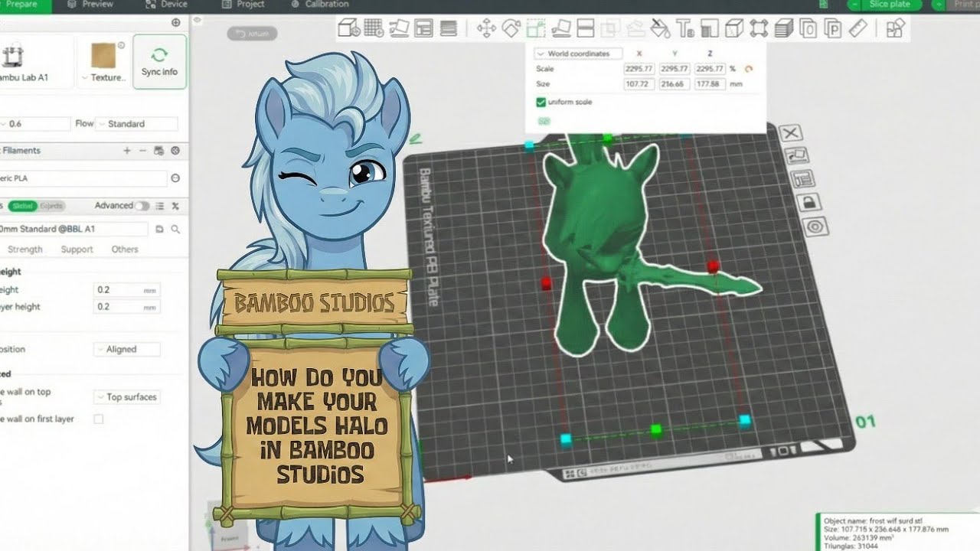Toggle the Advanced switch
The width and height of the screenshot is (980, 551).
(142, 206)
